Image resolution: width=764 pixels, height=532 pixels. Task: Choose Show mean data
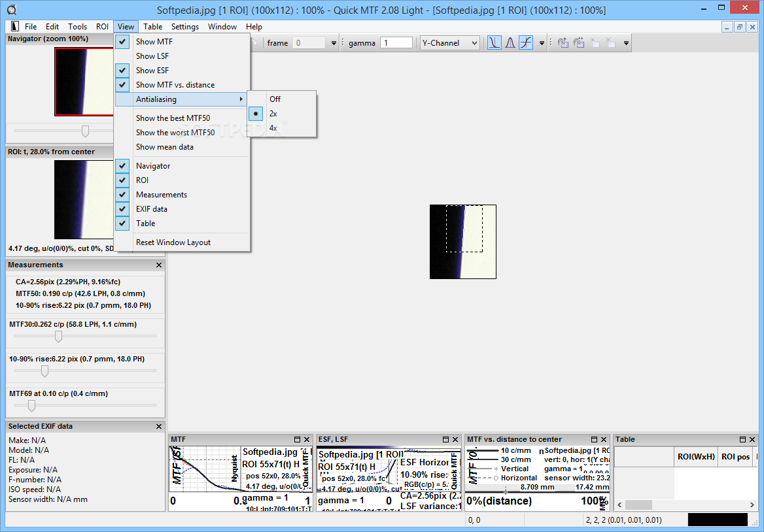pos(182,147)
